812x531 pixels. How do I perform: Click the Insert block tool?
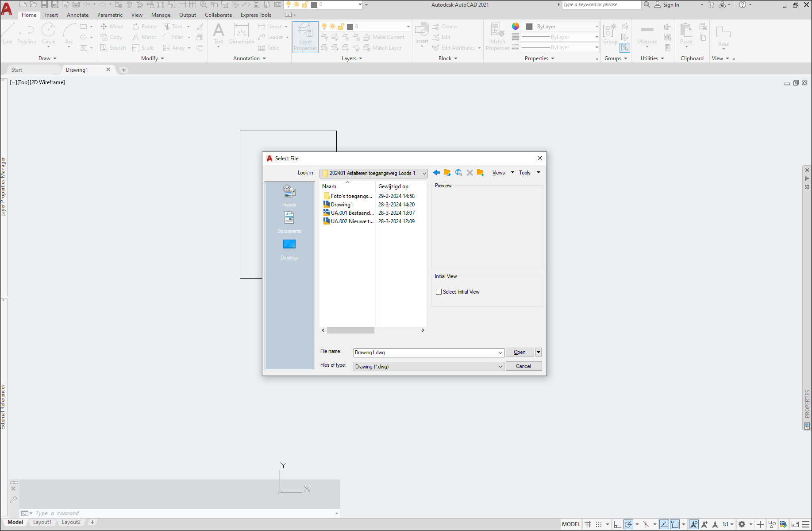coord(422,34)
